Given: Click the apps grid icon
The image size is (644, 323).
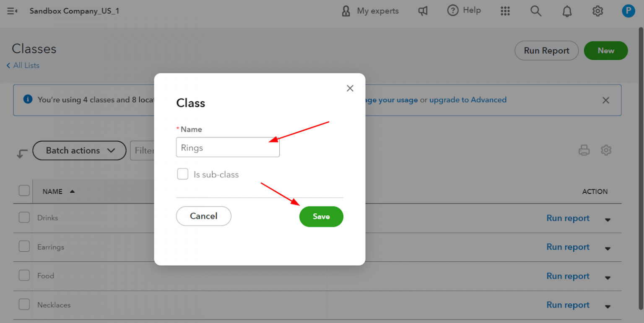Looking at the screenshot, I should 505,11.
